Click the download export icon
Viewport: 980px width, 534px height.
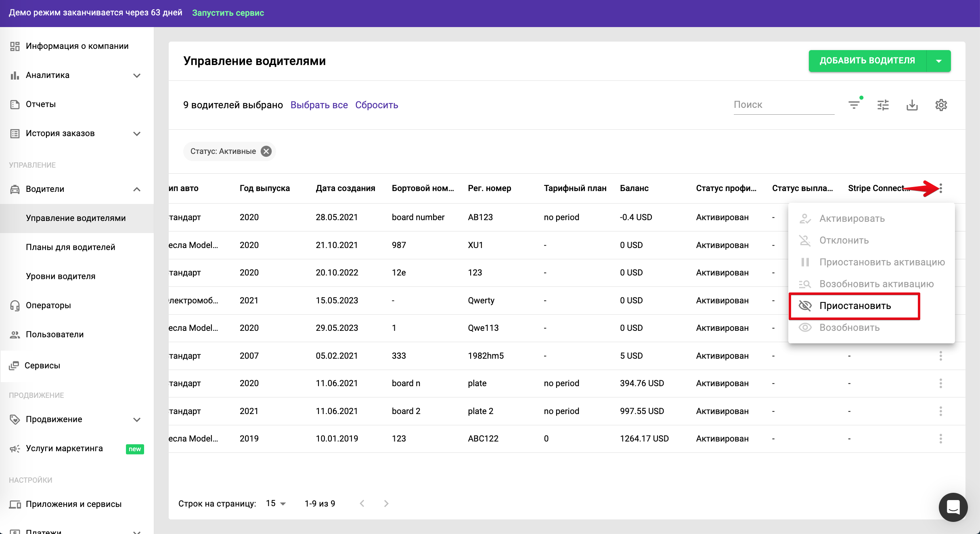click(x=912, y=105)
